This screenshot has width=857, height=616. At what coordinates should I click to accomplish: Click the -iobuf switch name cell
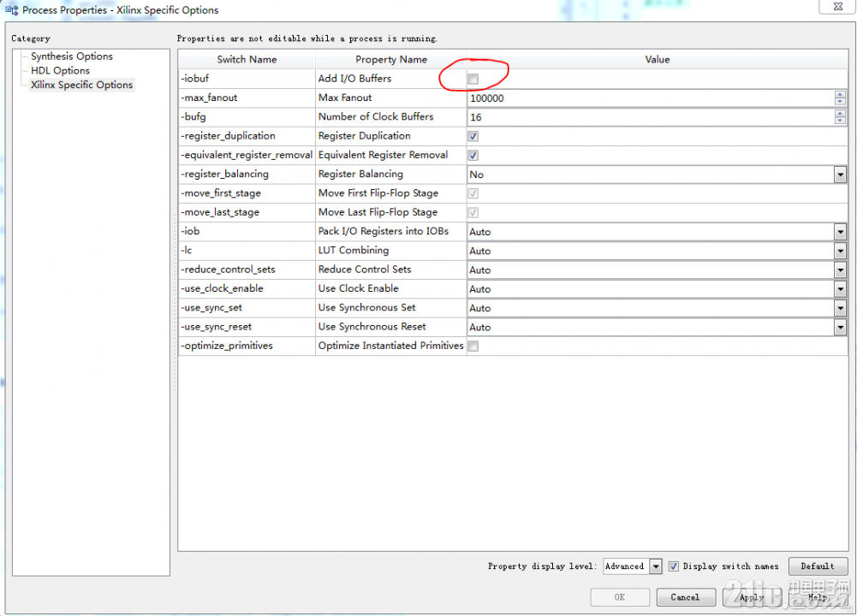click(247, 79)
